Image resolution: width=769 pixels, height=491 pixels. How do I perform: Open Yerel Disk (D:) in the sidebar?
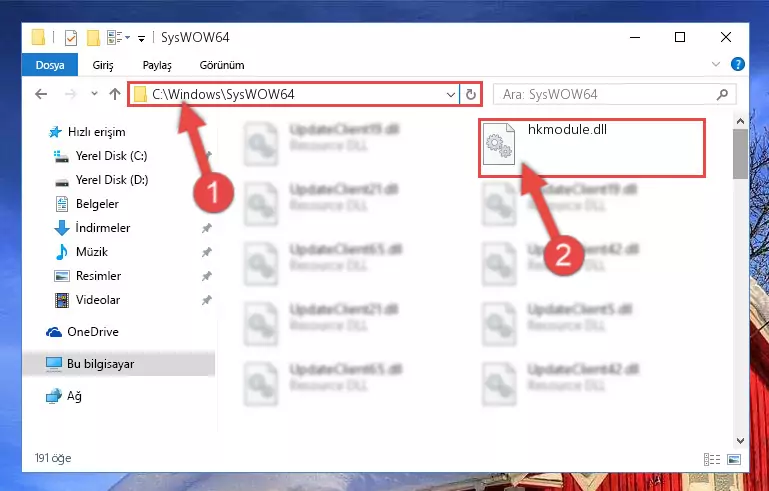pos(112,180)
